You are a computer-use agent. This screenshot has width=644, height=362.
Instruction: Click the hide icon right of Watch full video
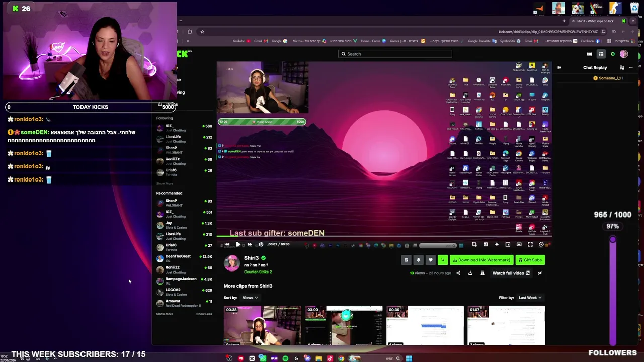pyautogui.click(x=540, y=273)
